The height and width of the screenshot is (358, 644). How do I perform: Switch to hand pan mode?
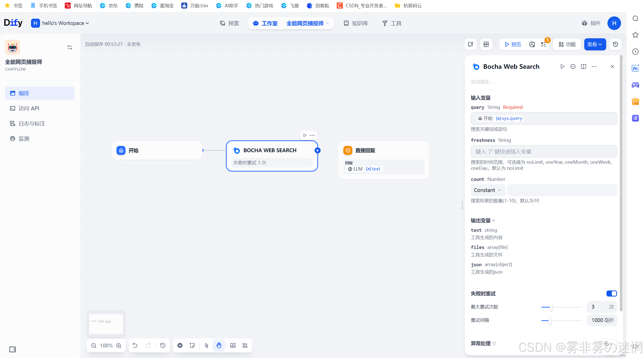(x=219, y=345)
